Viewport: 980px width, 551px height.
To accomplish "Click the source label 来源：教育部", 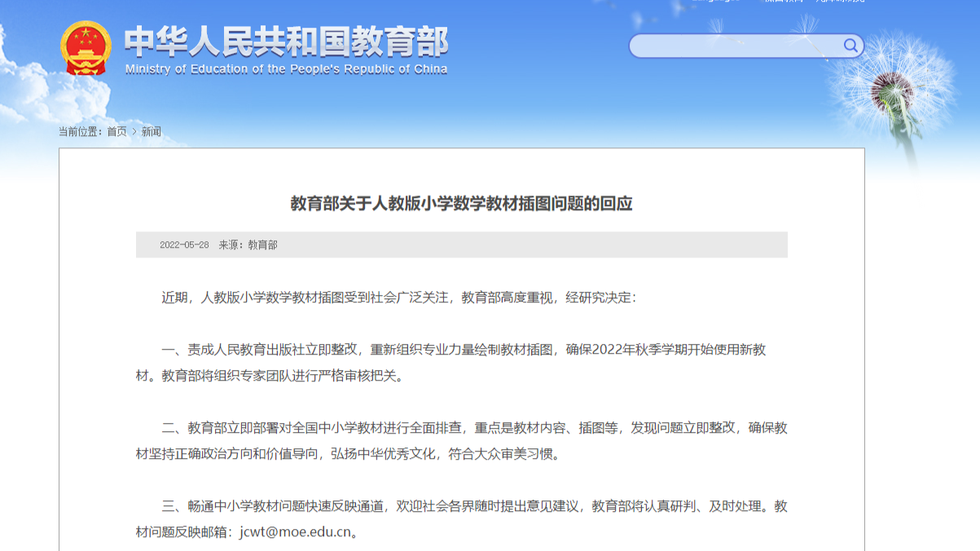I will point(248,245).
